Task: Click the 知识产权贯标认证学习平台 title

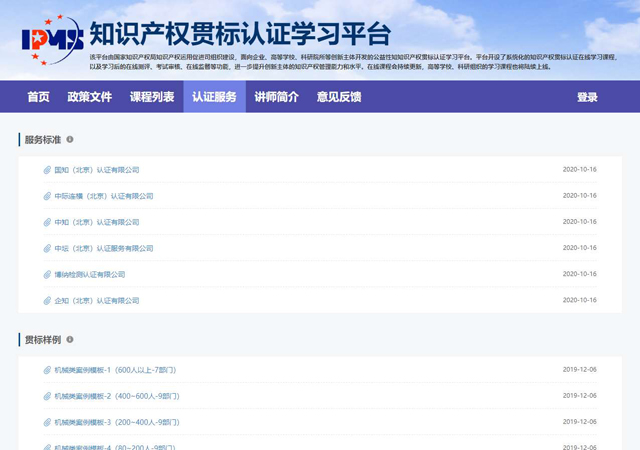Action: (240, 33)
